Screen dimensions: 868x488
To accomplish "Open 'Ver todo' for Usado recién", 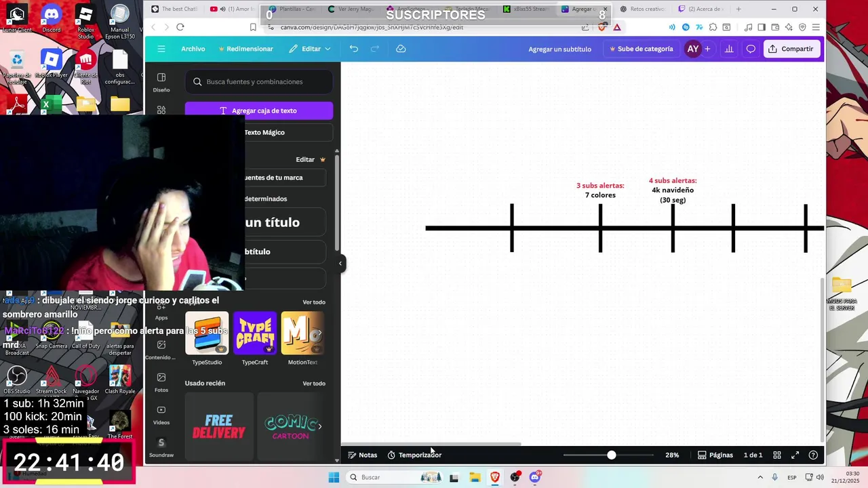I will [x=314, y=384].
